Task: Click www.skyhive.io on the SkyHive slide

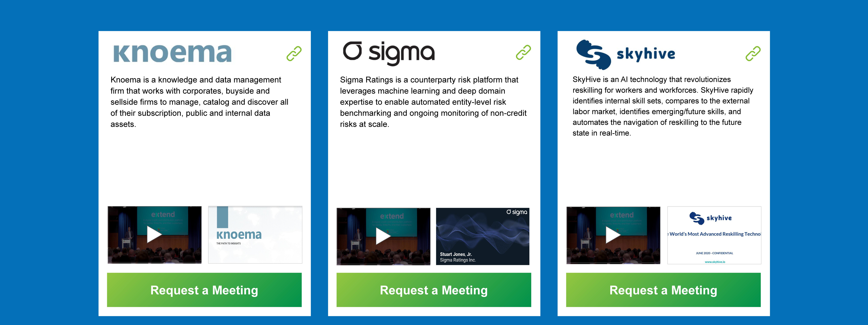Action: pyautogui.click(x=715, y=262)
